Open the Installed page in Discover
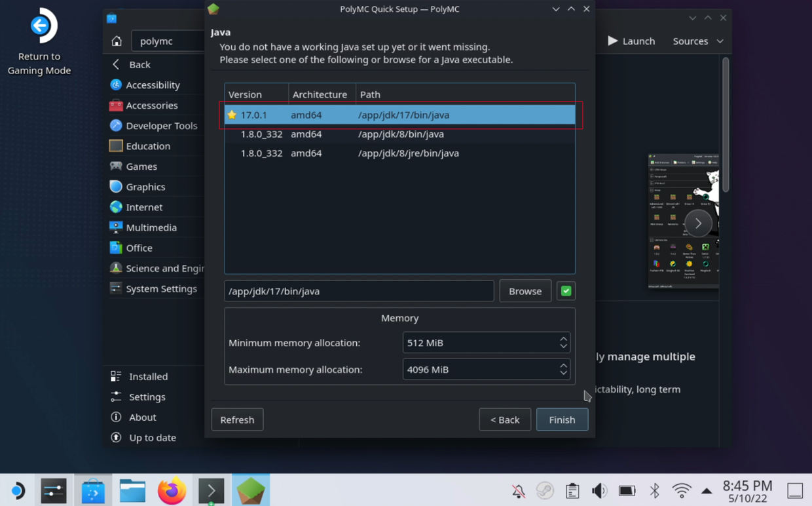 coord(148,376)
